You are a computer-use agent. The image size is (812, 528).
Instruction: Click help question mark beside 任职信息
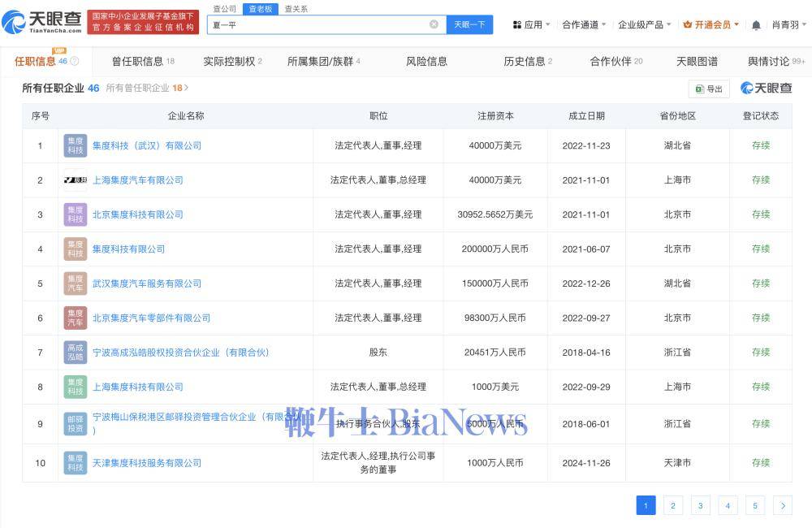tap(75, 61)
